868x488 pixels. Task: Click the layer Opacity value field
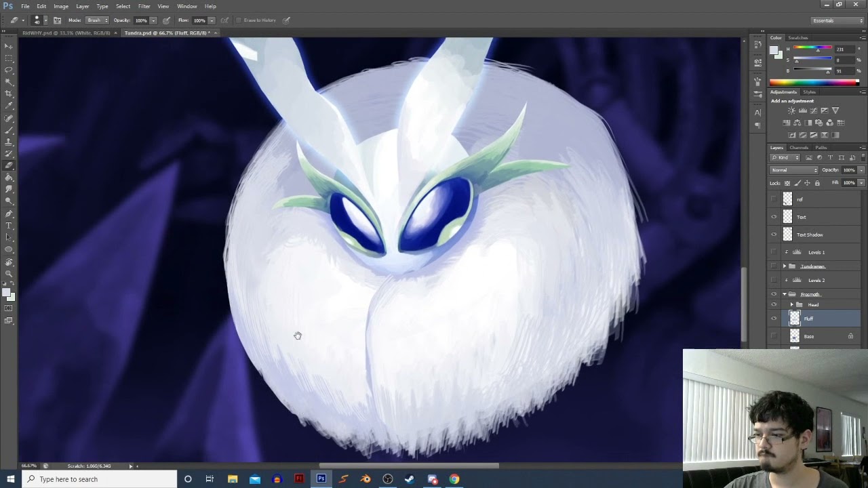click(x=849, y=170)
